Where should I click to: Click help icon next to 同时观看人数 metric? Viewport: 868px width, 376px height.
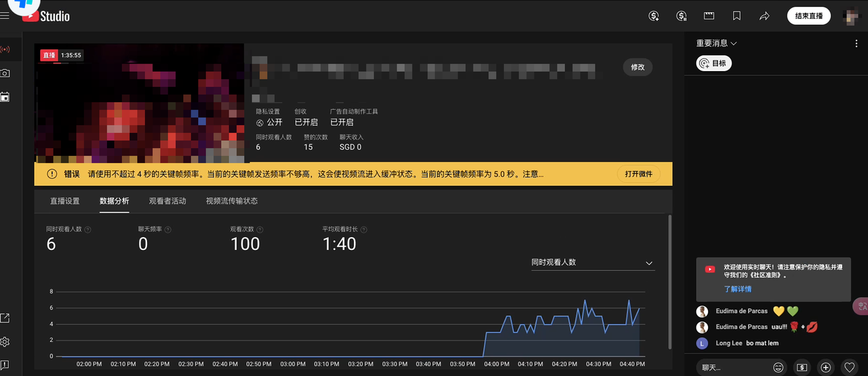pos(88,230)
